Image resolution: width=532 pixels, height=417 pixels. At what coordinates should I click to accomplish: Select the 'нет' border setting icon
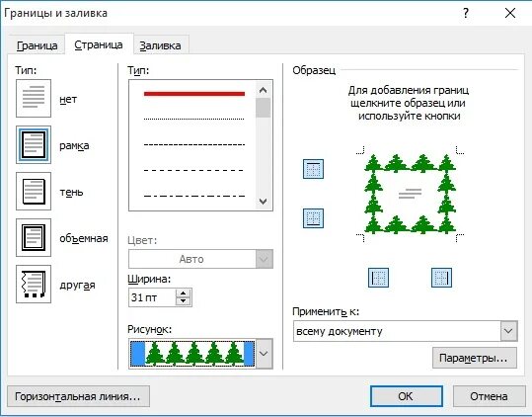34,99
